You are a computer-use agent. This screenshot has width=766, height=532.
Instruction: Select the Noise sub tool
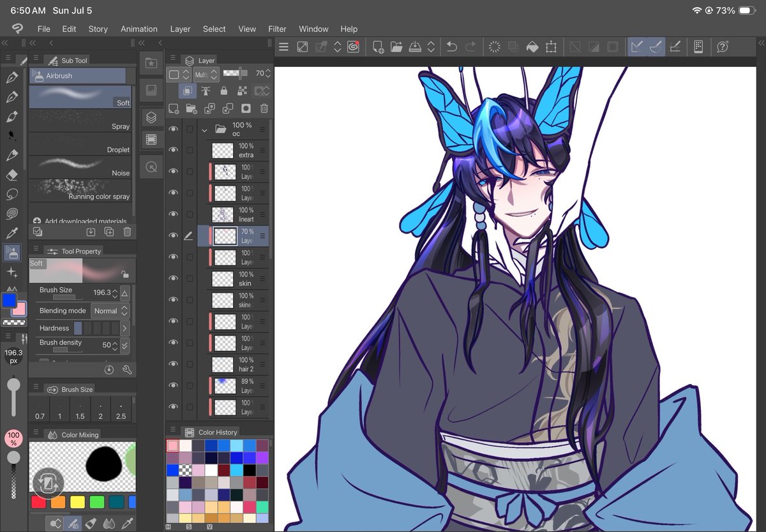tap(80, 166)
